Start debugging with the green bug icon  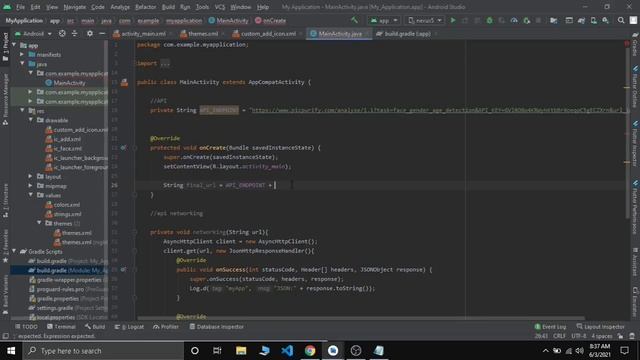[x=489, y=20]
